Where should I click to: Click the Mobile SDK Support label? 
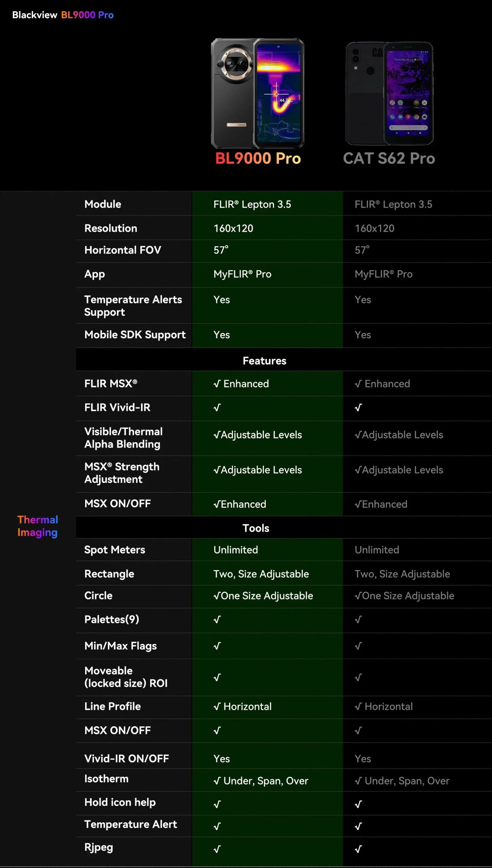pyautogui.click(x=135, y=335)
